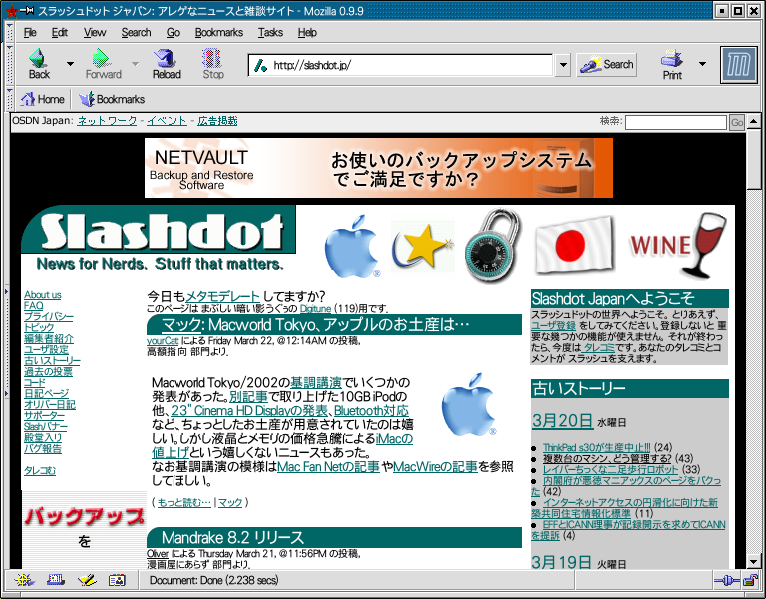Click the ユーザ登録 registration link
The width and height of the screenshot is (766, 599).
553,325
